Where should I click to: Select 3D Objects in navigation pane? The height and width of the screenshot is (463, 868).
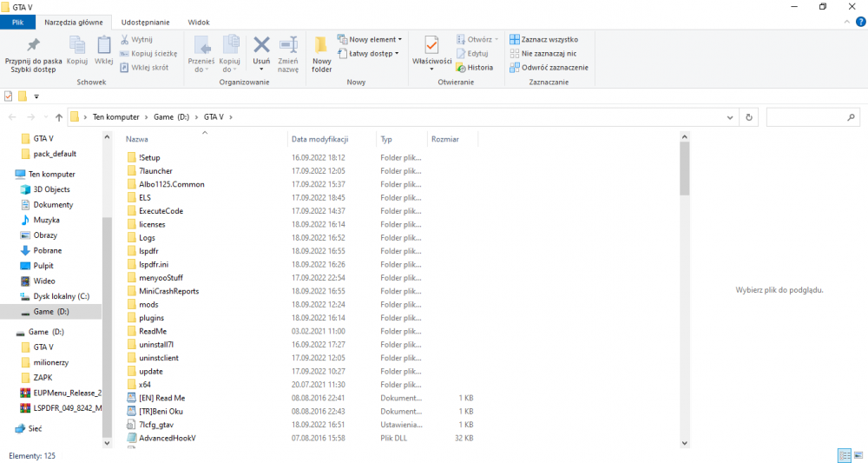(45, 189)
